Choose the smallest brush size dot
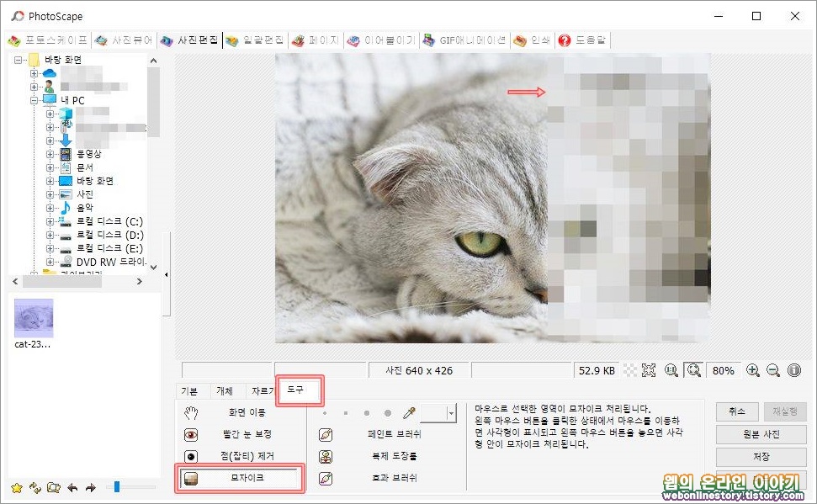 (x=325, y=413)
